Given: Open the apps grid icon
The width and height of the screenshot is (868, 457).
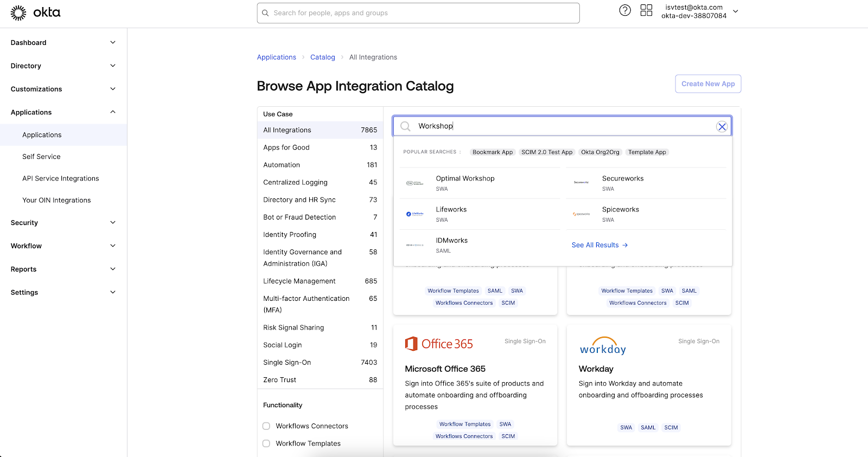Looking at the screenshot, I should coord(646,10).
